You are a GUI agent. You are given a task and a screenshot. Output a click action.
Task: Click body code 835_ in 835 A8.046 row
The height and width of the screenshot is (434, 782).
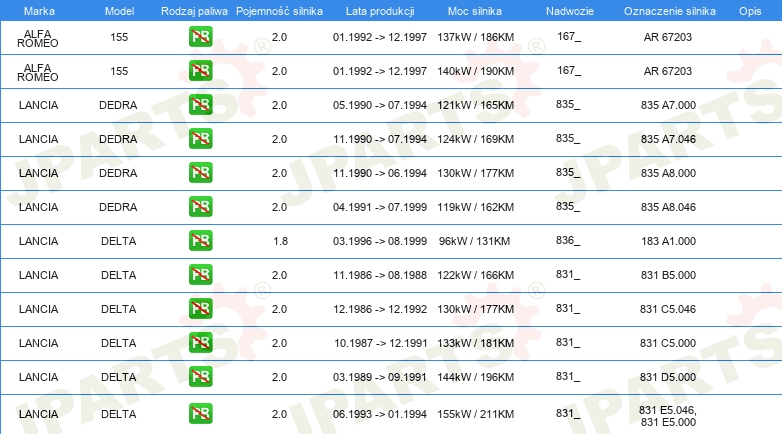click(x=568, y=207)
